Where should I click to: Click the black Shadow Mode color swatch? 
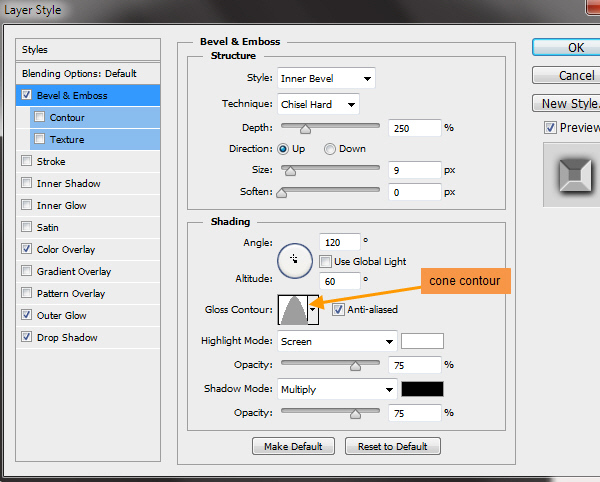click(422, 389)
